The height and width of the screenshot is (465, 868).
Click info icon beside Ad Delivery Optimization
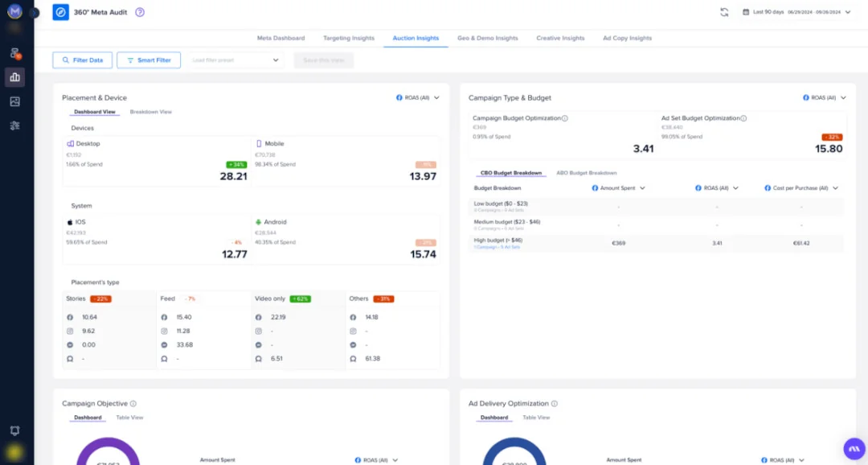pos(554,404)
